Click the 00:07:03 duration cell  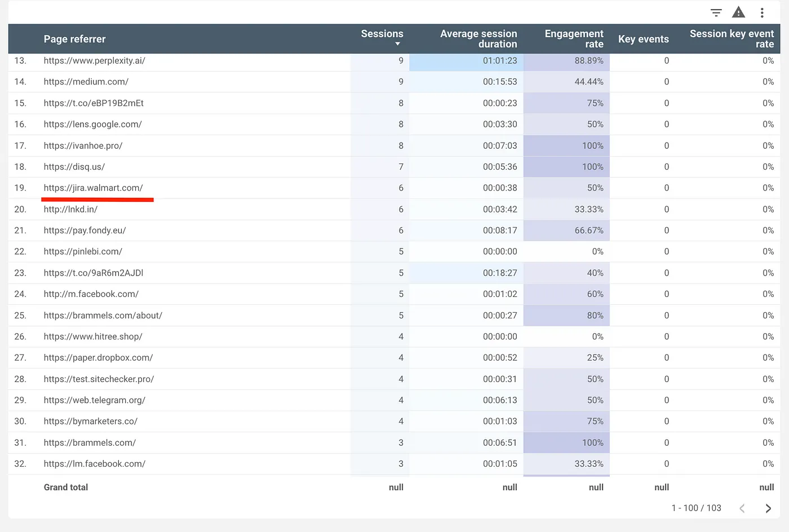(x=466, y=145)
